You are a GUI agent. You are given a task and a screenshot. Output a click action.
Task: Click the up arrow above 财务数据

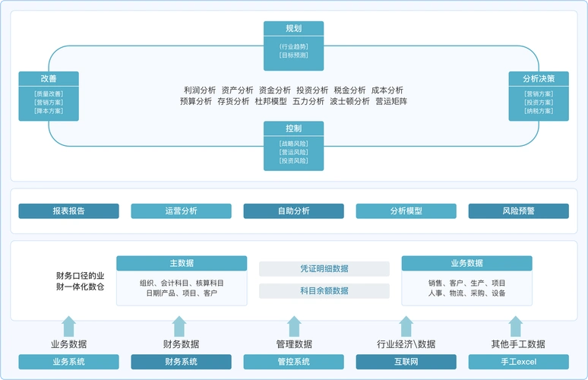pyautogui.click(x=179, y=327)
